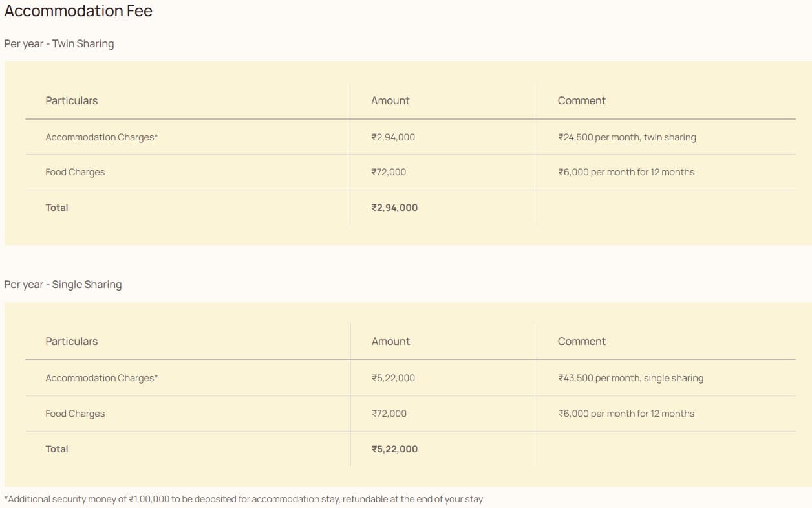Screen dimensions: 812x508
Task: Click ₹72,000 amount in Single Sharing table
Action: [389, 414]
